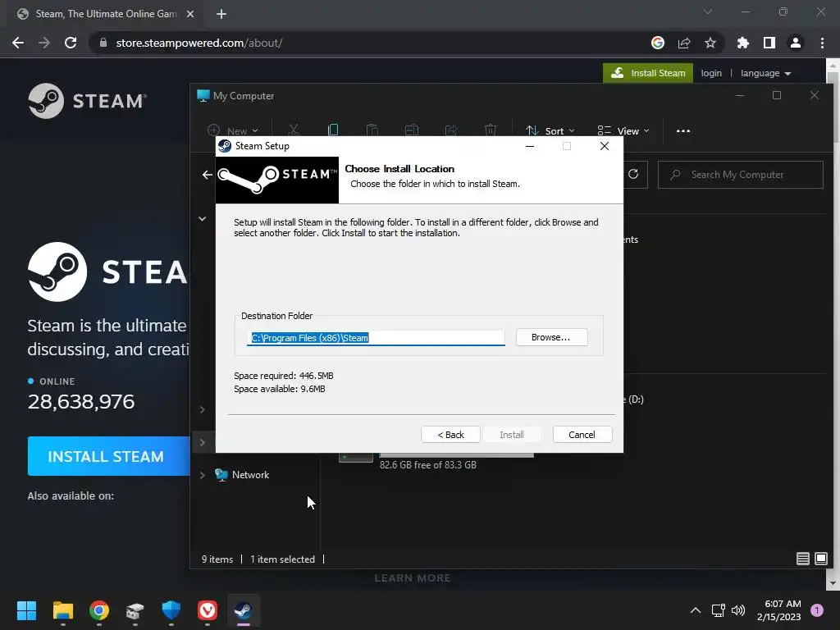This screenshot has width=840, height=630.
Task: Click the Cut icon in My Computer toolbar
Action: pos(293,130)
